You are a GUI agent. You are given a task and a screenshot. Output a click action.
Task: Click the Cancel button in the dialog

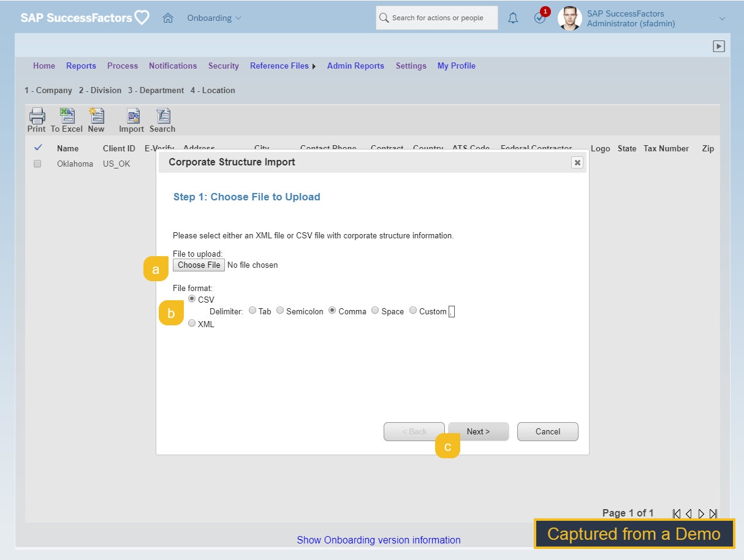tap(548, 431)
